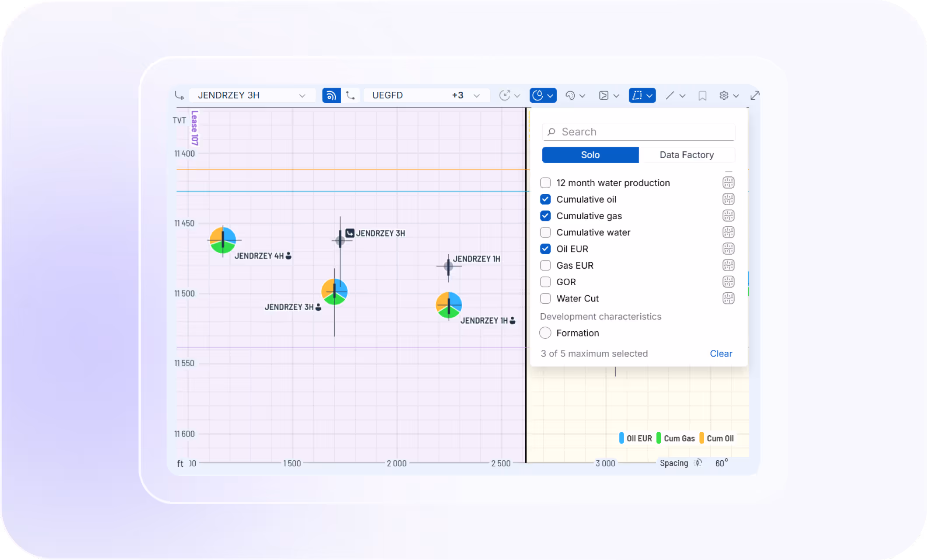The image size is (927, 560).
Task: Click the line draw tool icon
Action: (x=670, y=95)
